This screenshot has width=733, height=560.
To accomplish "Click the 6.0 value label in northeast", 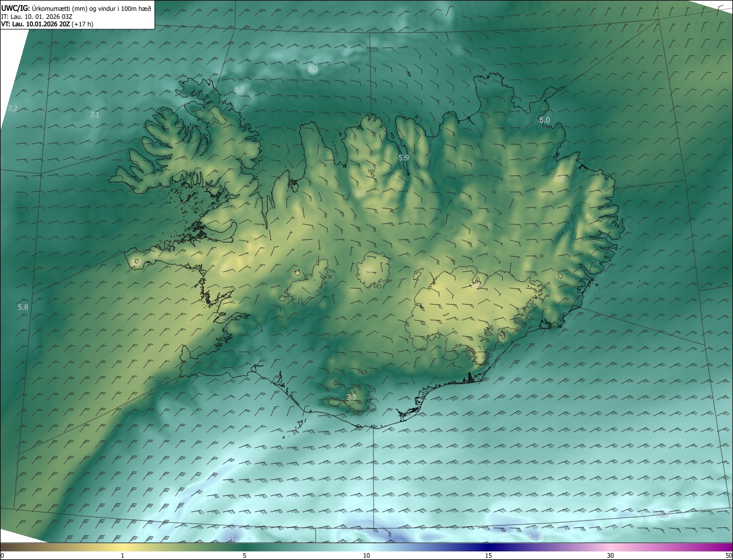I will tap(545, 120).
